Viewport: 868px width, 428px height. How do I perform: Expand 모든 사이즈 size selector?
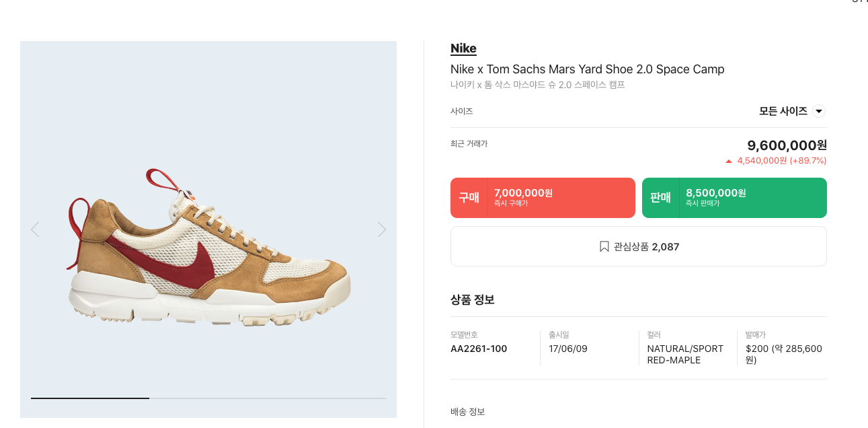click(792, 111)
